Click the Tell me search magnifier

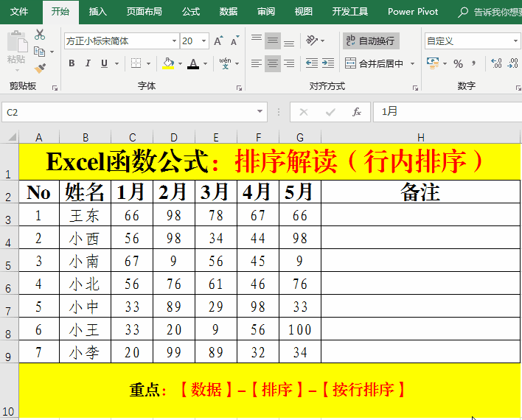tap(463, 13)
